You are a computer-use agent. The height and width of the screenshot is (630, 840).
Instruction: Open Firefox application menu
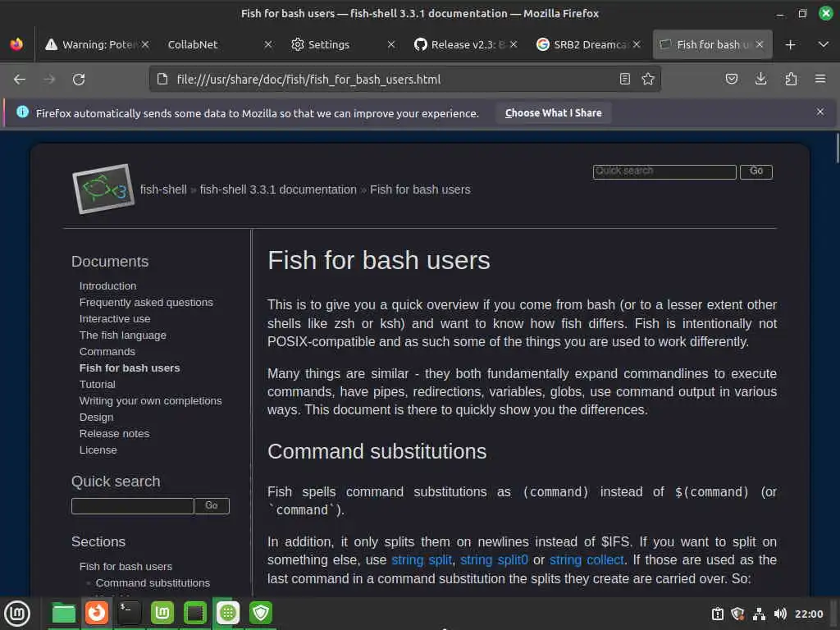pyautogui.click(x=820, y=79)
